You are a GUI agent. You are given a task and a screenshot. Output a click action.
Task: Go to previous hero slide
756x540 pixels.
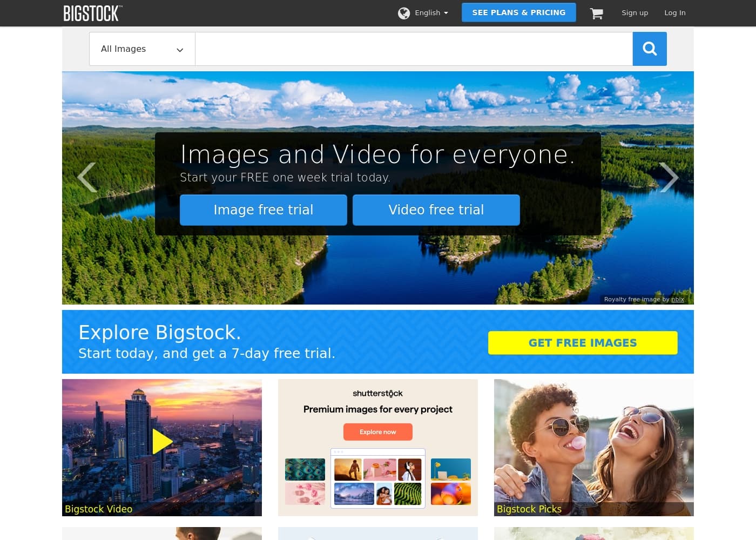click(x=87, y=177)
